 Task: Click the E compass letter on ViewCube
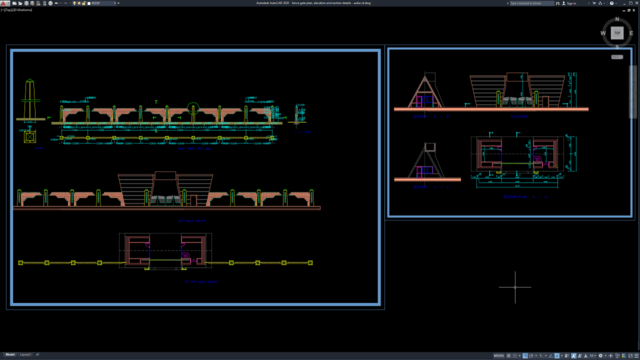point(631,33)
